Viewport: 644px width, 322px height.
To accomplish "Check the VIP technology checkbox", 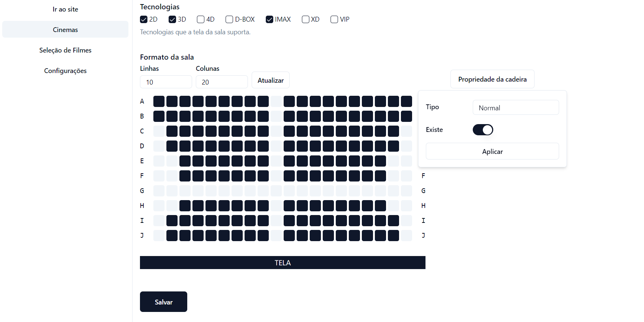I will pyautogui.click(x=334, y=19).
